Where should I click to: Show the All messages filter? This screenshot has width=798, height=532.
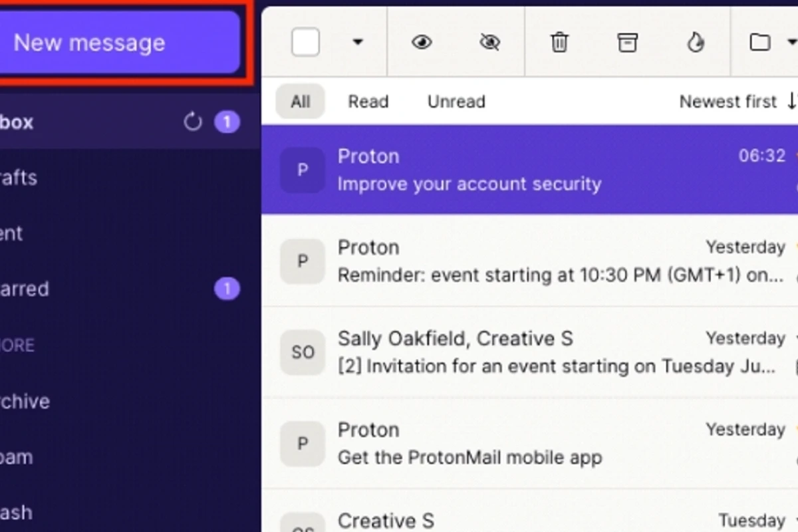click(301, 102)
